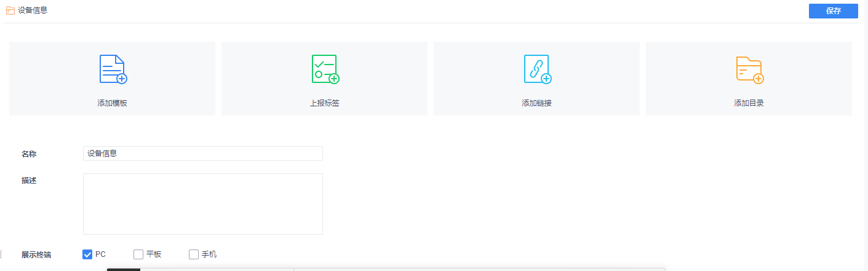
Task: Enable the 平板 terminal checkbox
Action: pyautogui.click(x=138, y=254)
